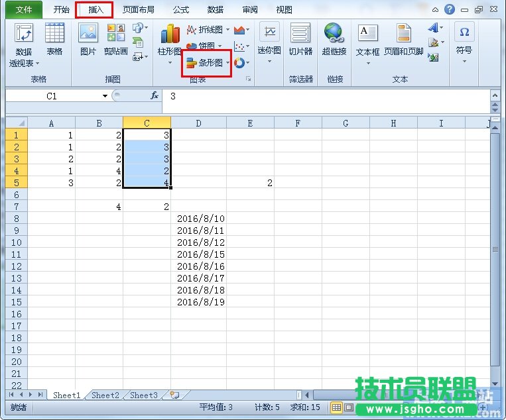
Task: Insert a PivotTable (数据透视表)
Action: (24, 45)
